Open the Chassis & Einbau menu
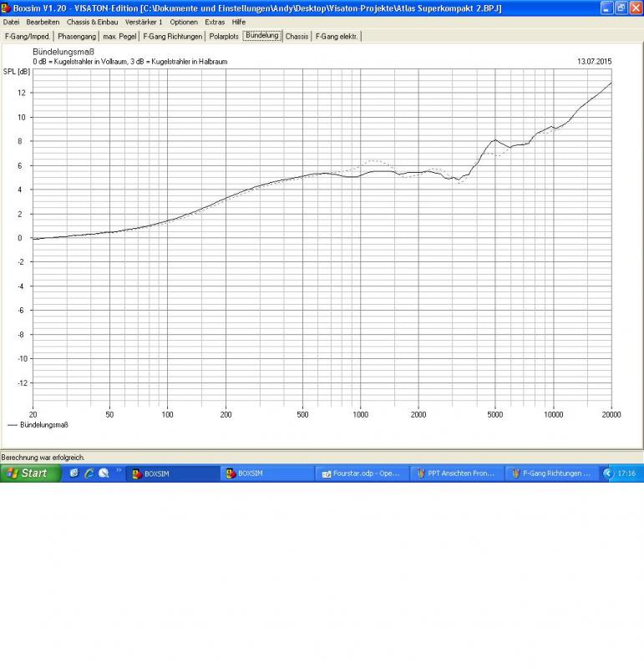Viewport: 644px width, 668px height. (92, 22)
